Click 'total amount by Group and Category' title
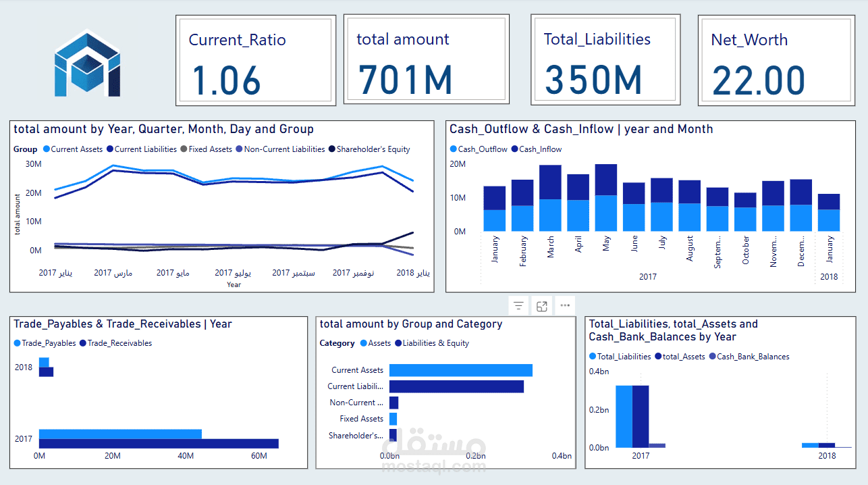Viewport: 868px width, 485px height. (x=411, y=324)
